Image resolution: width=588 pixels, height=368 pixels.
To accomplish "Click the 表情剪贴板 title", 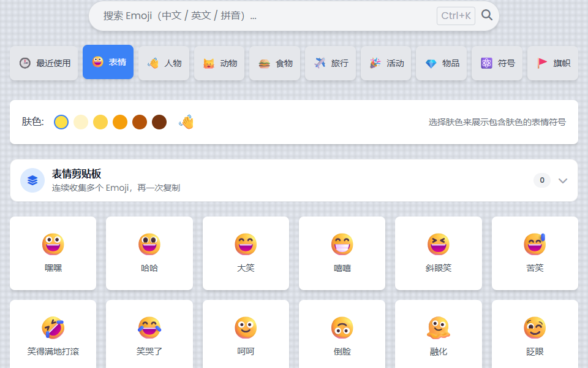I will (x=77, y=174).
